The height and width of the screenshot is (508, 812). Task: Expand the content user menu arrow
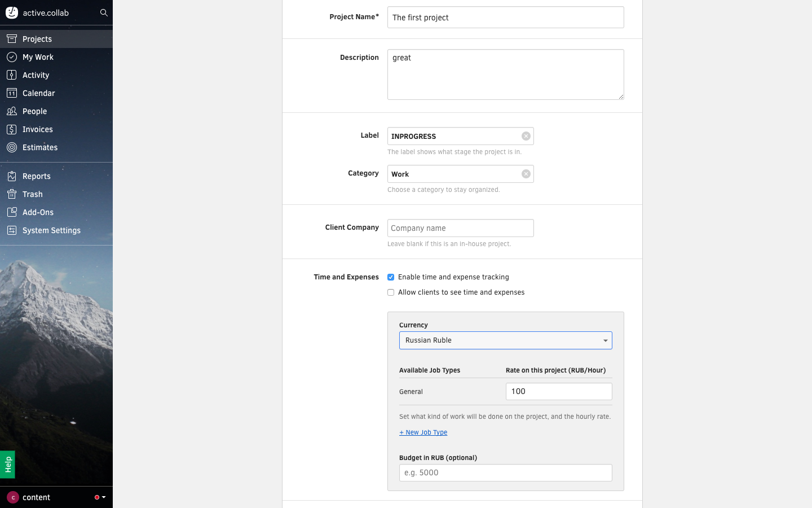tap(104, 497)
